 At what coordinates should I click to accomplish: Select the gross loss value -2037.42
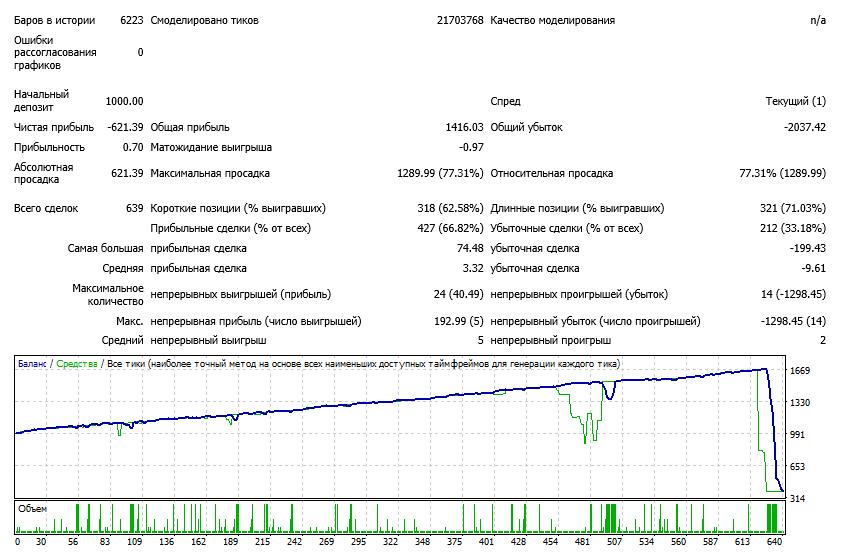[x=805, y=128]
